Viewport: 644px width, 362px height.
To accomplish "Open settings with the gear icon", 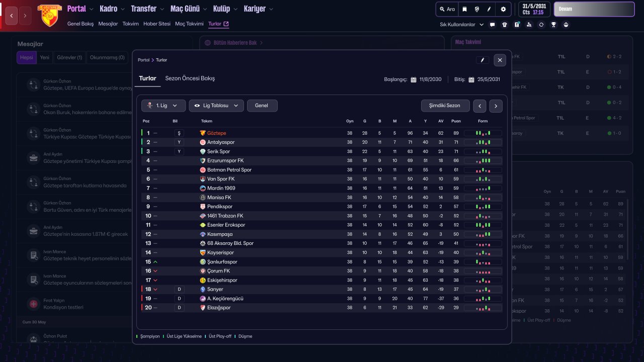I will [x=503, y=9].
